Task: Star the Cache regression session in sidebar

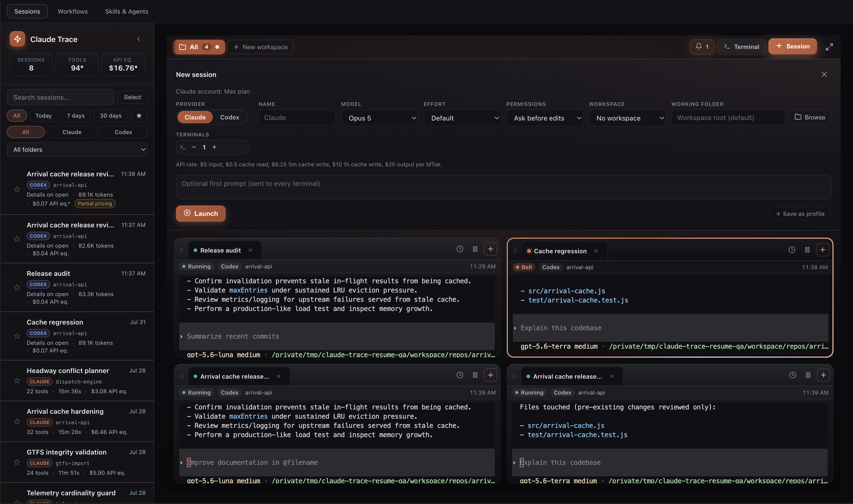Action: pyautogui.click(x=17, y=336)
